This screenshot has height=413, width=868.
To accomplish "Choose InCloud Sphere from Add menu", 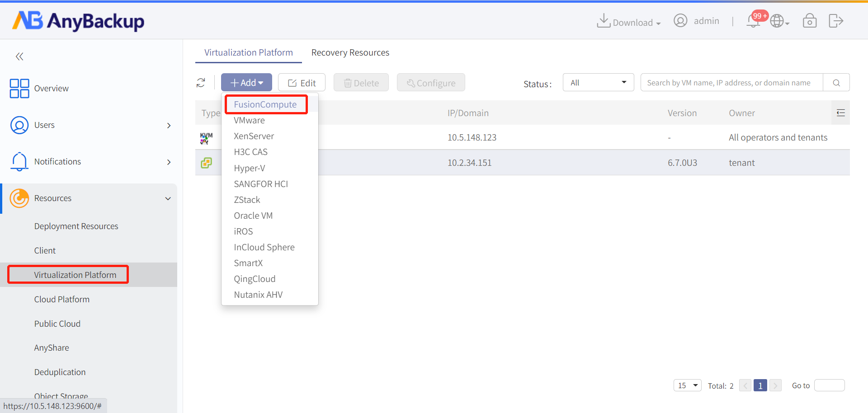I will click(264, 247).
